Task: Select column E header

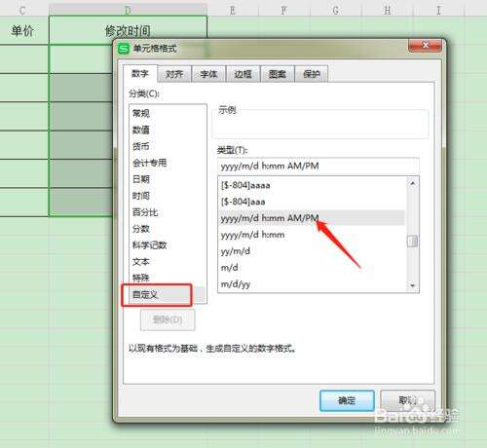Action: click(233, 10)
